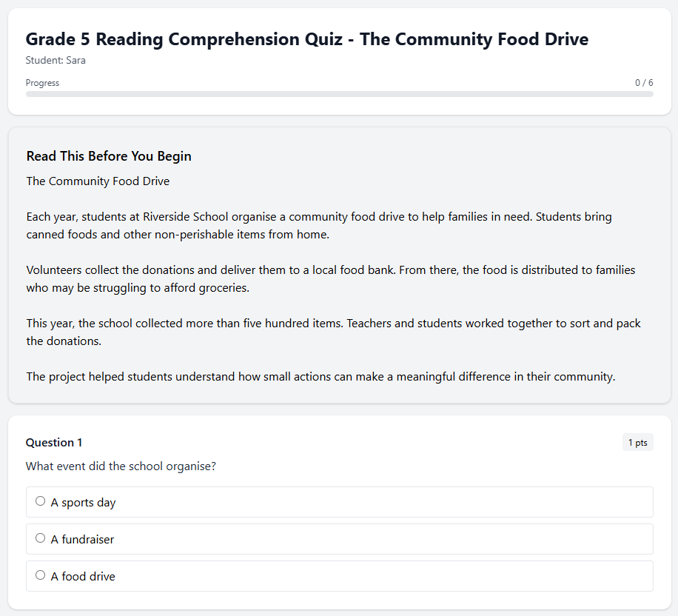Click the "Progress" label
This screenshot has width=678, height=616.
pyautogui.click(x=42, y=82)
